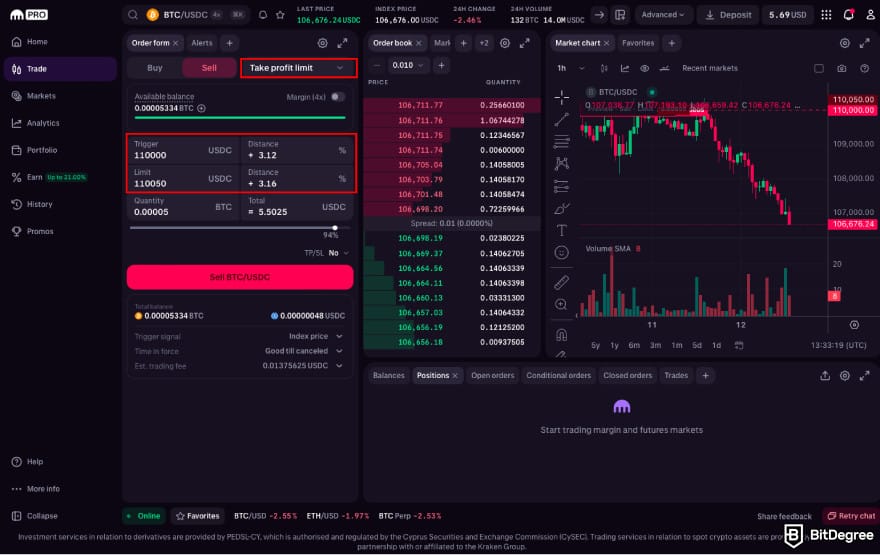Select the crosshair cursor chart tool
The width and height of the screenshot is (880, 555).
(561, 97)
